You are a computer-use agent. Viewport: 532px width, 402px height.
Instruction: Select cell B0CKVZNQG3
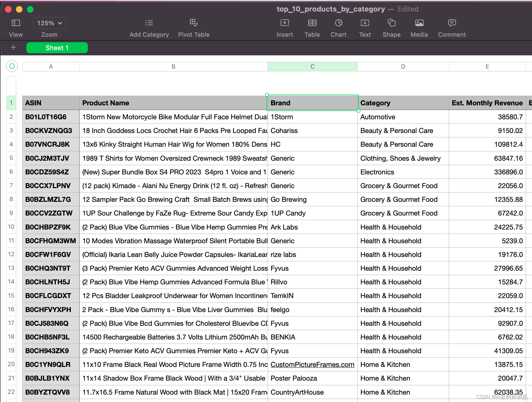tap(51, 131)
